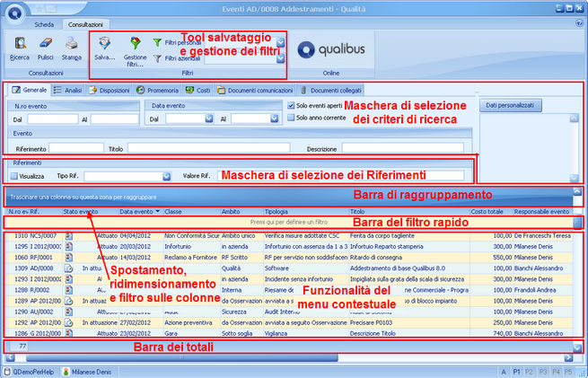
Task: Click horizontal scrollbar left arrow
Action: (x=10, y=357)
